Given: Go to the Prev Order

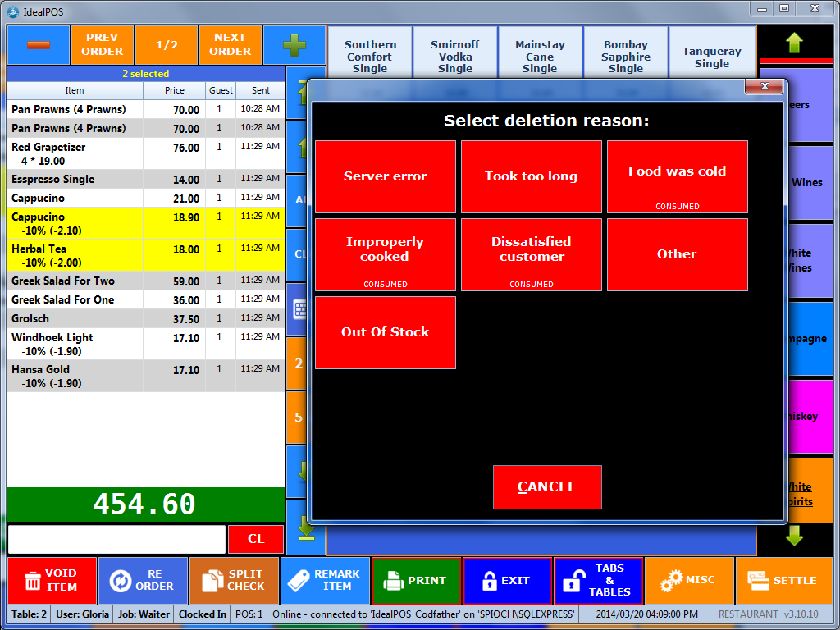Looking at the screenshot, I should point(103,44).
